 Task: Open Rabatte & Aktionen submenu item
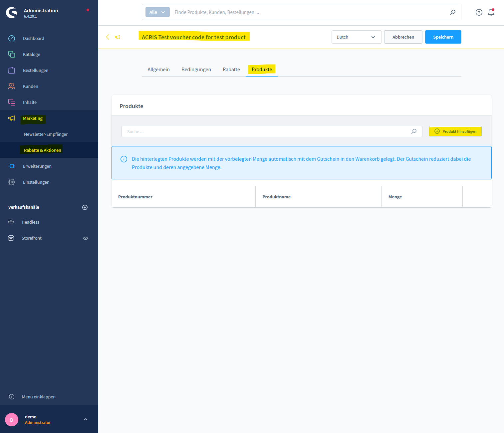(43, 150)
